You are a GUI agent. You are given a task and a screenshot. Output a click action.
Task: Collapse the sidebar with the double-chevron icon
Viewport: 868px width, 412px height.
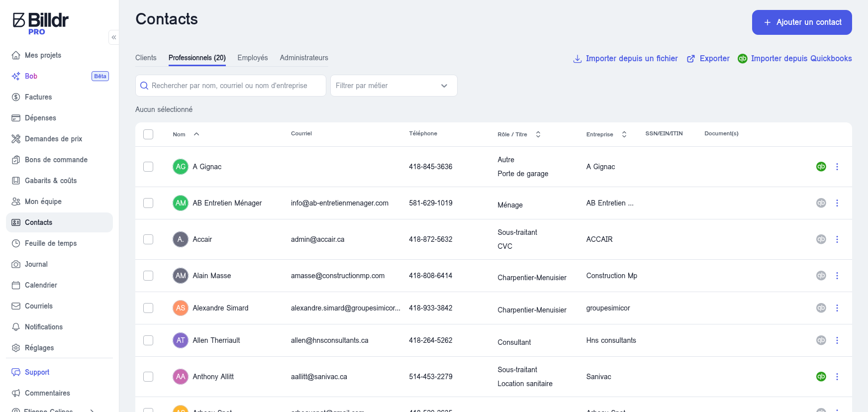114,37
